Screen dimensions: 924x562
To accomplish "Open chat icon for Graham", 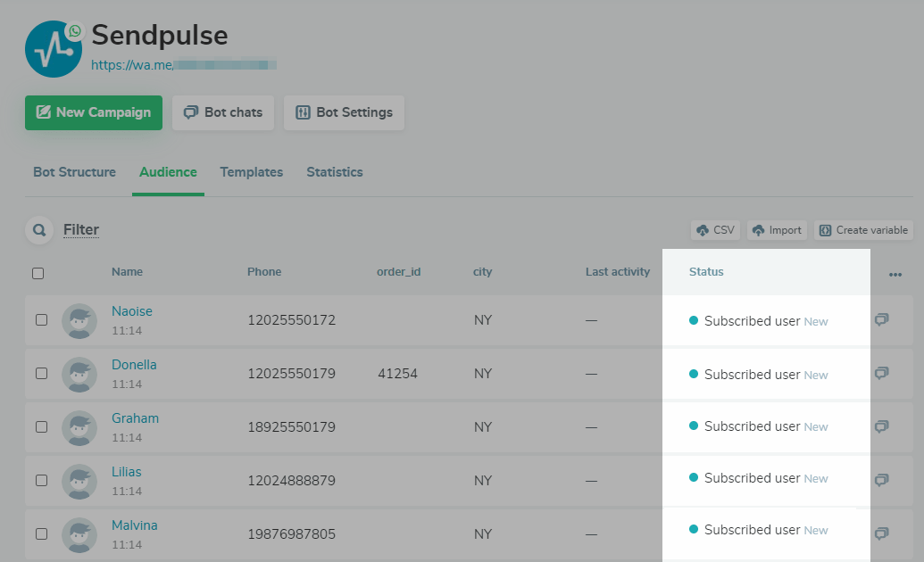I will (x=881, y=426).
